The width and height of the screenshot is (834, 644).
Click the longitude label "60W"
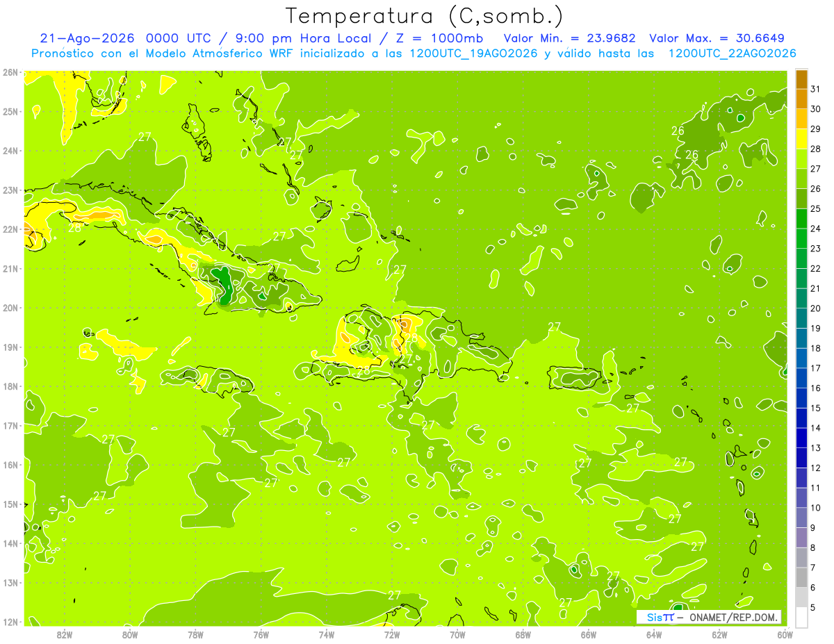785,634
